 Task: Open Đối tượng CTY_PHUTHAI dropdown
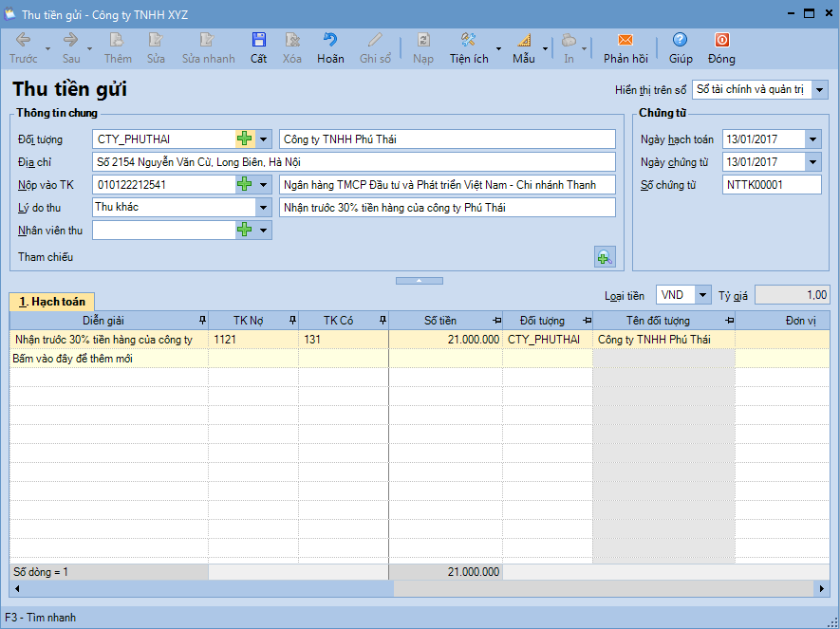coord(263,139)
